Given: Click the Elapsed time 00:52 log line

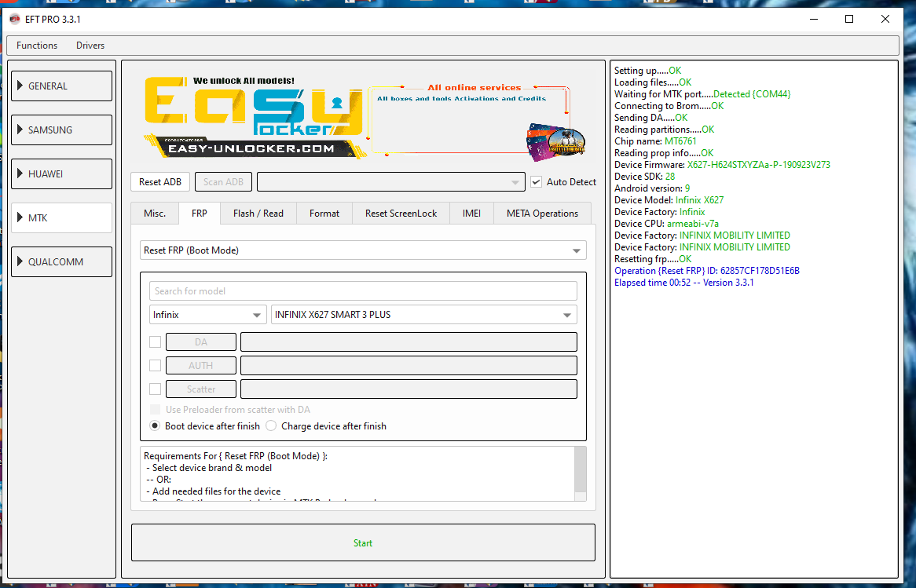Looking at the screenshot, I should (x=684, y=282).
